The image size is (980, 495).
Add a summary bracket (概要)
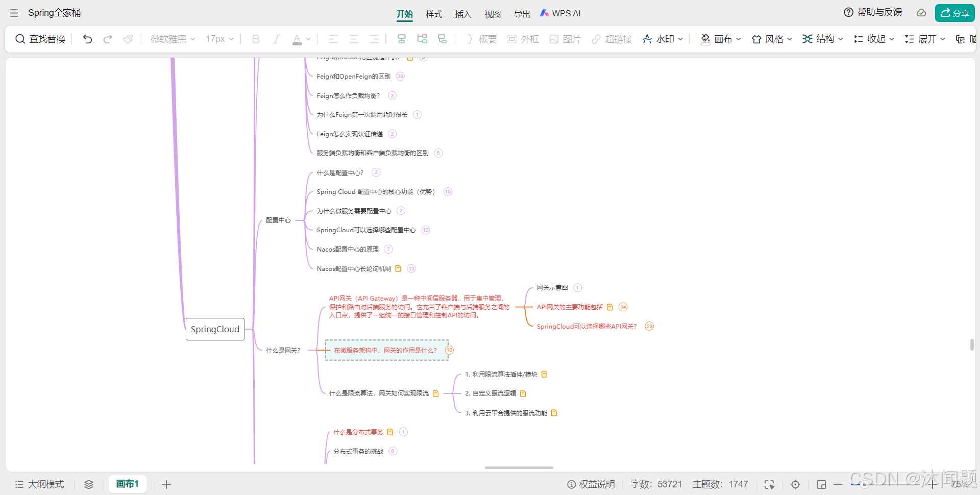click(481, 39)
